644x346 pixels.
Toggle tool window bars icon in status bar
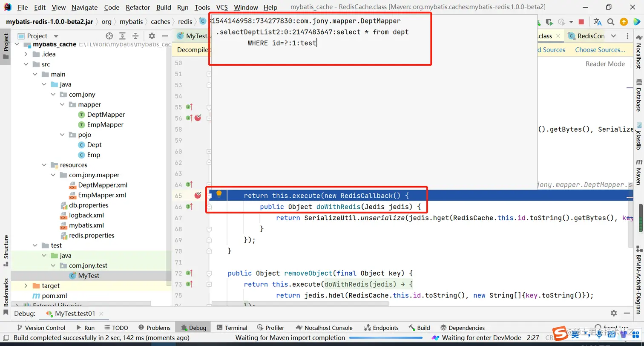pos(6,338)
